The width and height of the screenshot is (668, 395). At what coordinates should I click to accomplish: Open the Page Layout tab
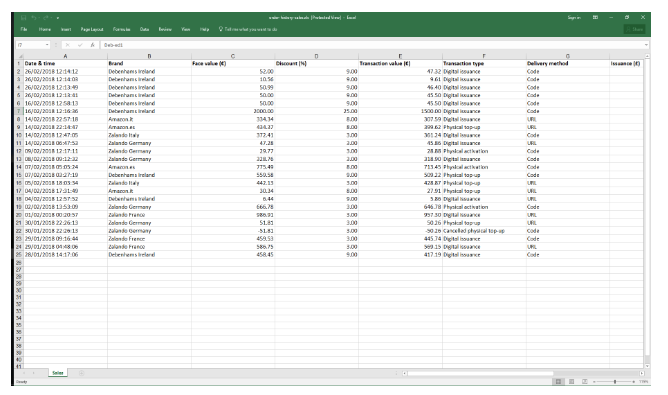[92, 29]
